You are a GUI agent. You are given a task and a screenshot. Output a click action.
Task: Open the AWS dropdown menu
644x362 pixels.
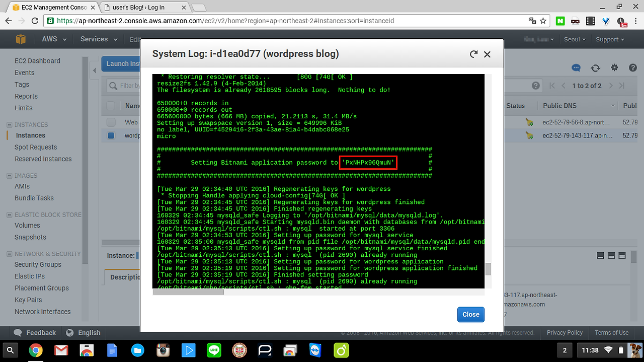coord(54,39)
